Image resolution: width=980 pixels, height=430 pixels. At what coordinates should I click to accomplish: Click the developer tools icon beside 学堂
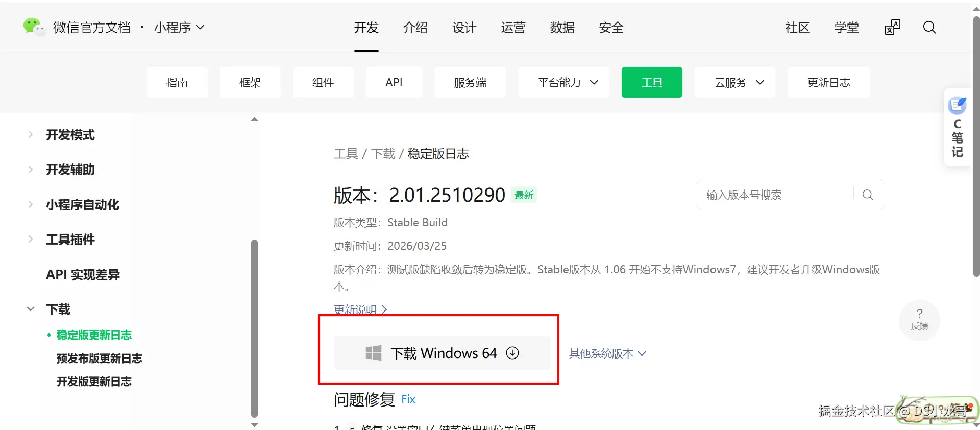[893, 28]
